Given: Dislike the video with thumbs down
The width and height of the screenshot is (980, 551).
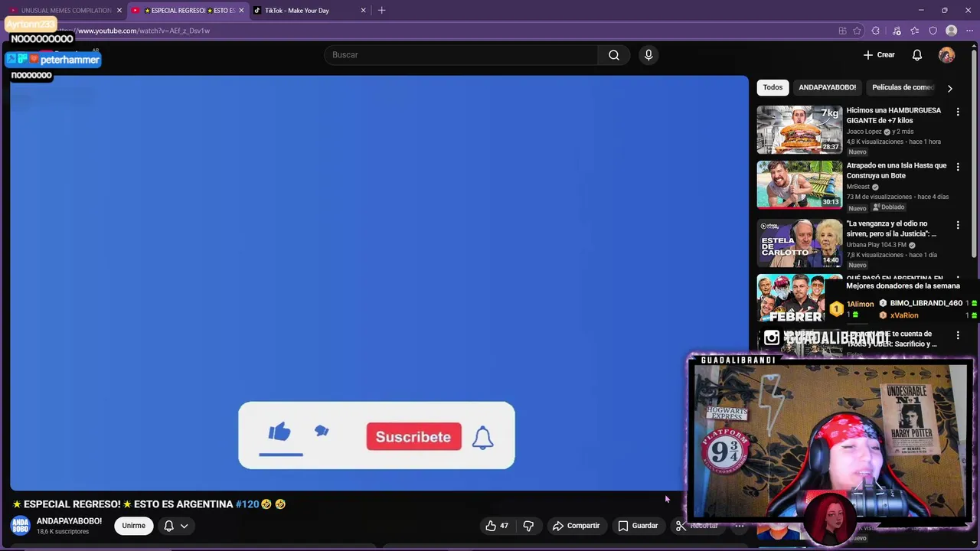Looking at the screenshot, I should [x=528, y=526].
